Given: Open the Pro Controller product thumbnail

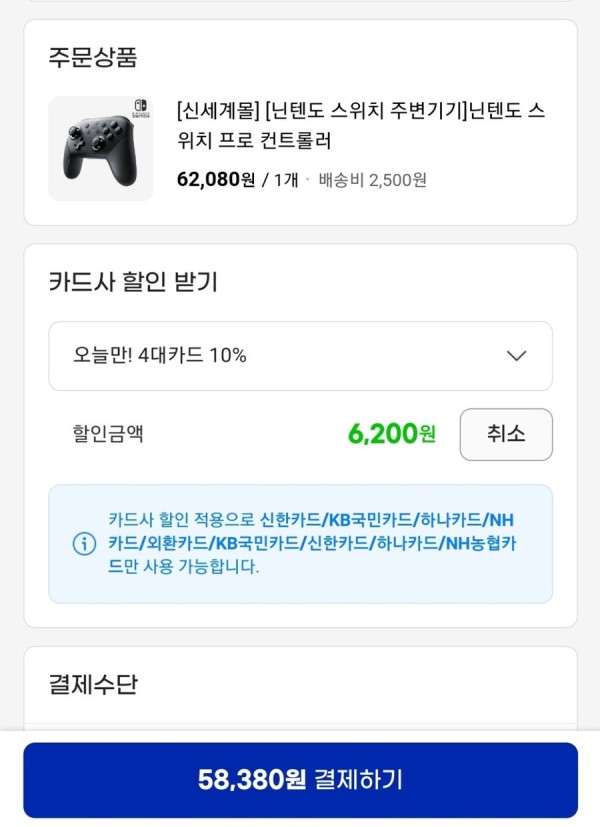Looking at the screenshot, I should pos(101,148).
